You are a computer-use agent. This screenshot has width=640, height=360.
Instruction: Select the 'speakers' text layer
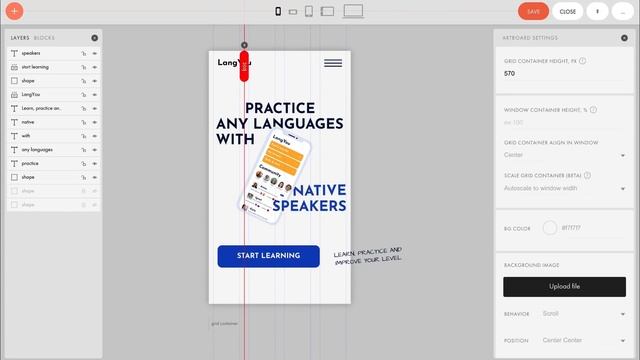click(x=54, y=53)
